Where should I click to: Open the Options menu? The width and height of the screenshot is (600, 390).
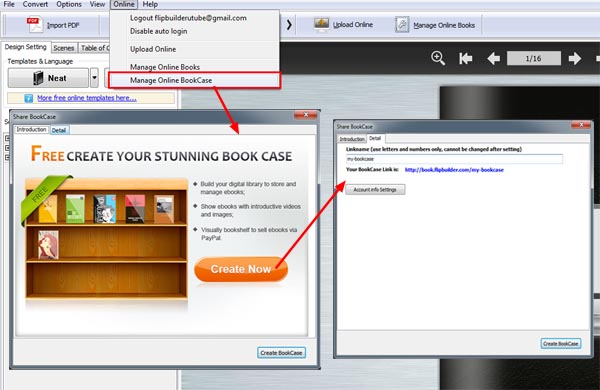(x=69, y=4)
